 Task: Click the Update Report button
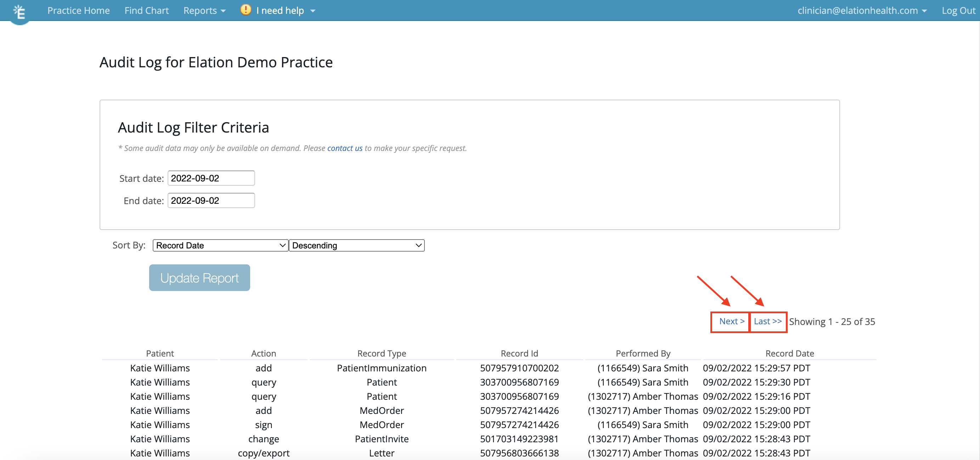click(199, 277)
